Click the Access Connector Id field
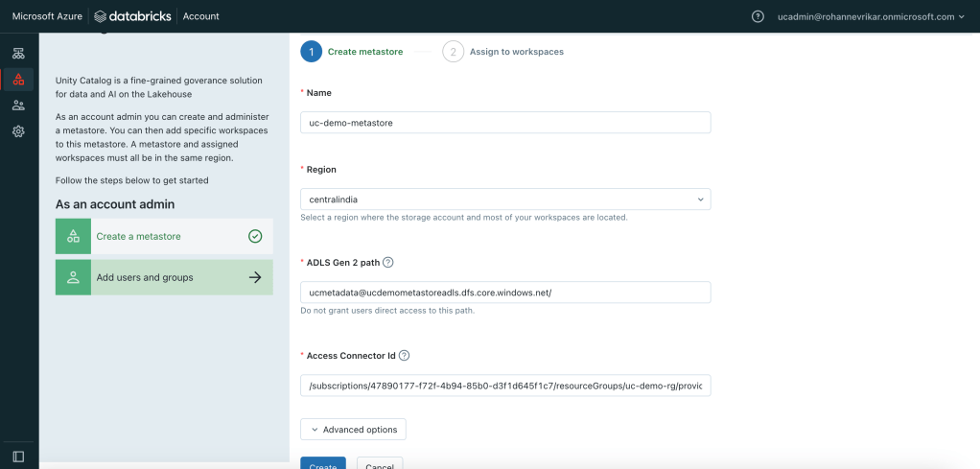 coord(505,386)
